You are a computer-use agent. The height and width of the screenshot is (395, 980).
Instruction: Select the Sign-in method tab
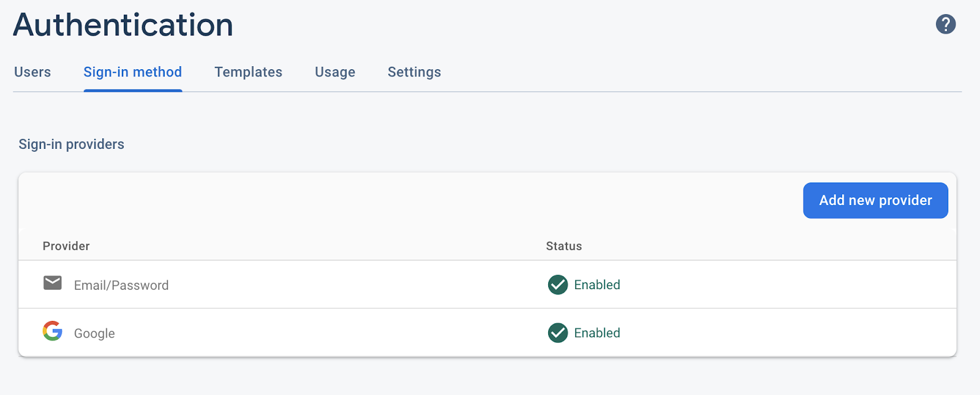click(x=132, y=72)
